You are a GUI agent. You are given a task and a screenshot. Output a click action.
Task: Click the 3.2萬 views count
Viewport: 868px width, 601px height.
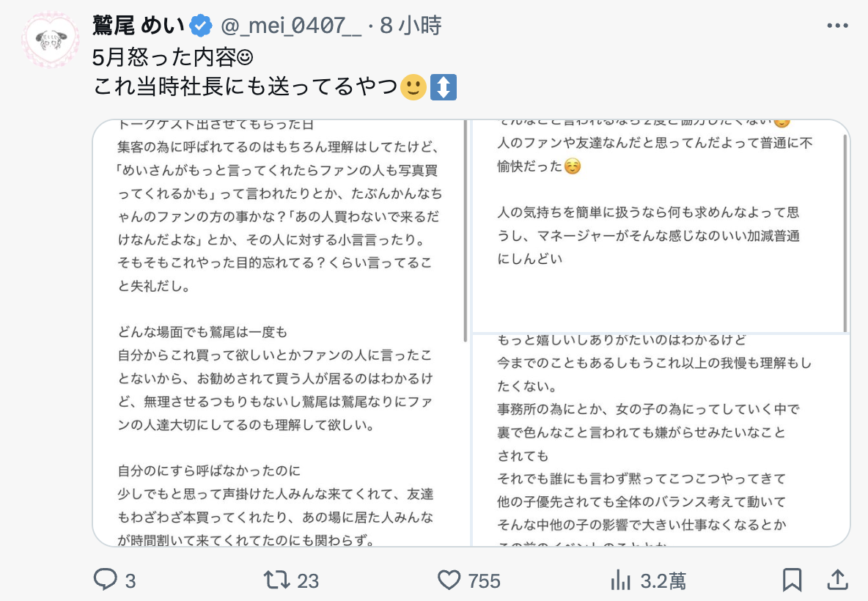663,580
